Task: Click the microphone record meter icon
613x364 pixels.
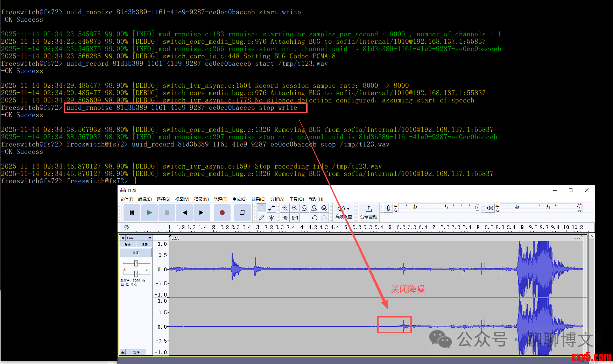Action: coord(388,208)
